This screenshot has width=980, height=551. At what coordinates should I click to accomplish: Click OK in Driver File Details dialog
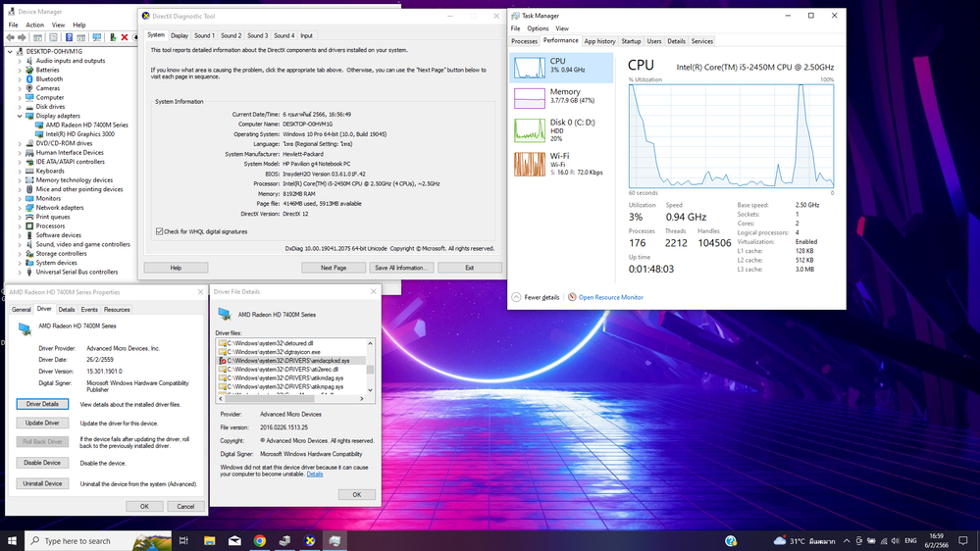357,495
